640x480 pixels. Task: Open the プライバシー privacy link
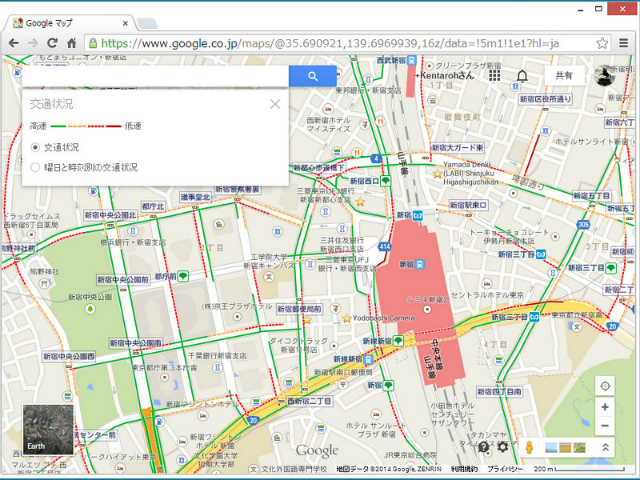tap(504, 469)
